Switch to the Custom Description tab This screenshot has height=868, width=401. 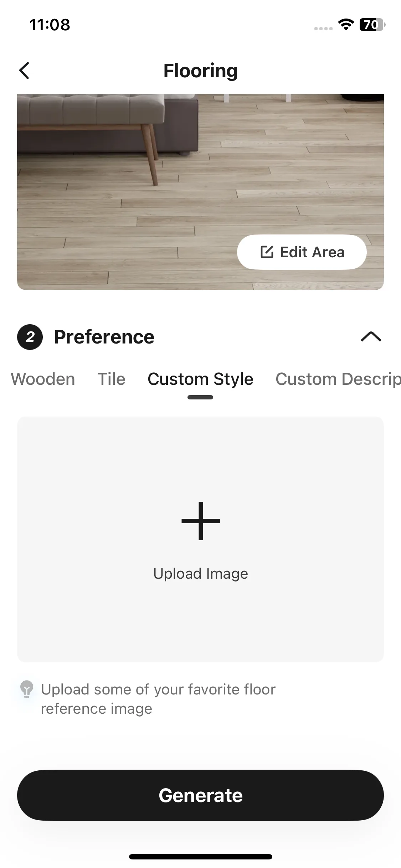click(338, 379)
